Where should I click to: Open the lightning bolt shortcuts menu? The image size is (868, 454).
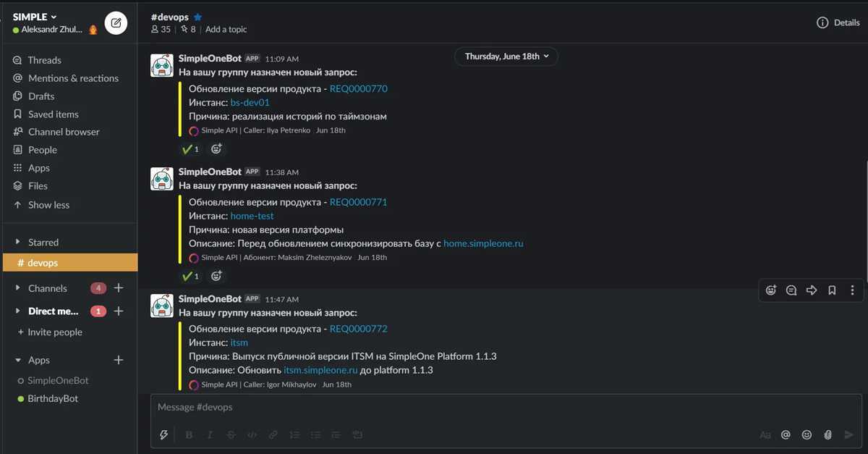point(164,434)
